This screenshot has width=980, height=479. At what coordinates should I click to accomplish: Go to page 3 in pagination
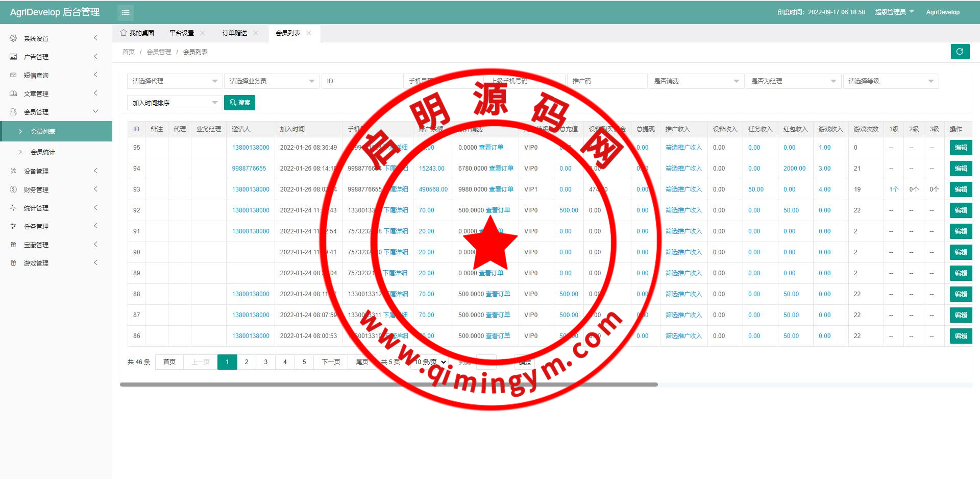coord(265,362)
